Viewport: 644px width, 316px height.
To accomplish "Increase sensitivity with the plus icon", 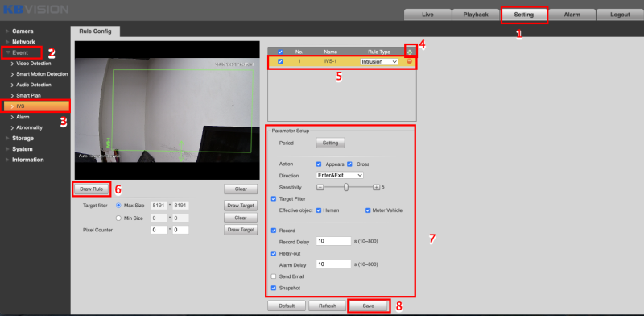I will [376, 187].
